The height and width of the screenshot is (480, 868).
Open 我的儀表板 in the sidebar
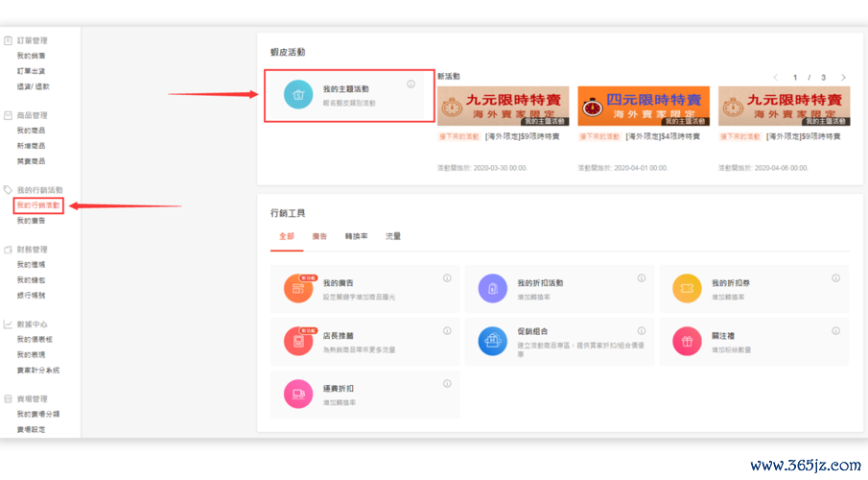click(35, 340)
